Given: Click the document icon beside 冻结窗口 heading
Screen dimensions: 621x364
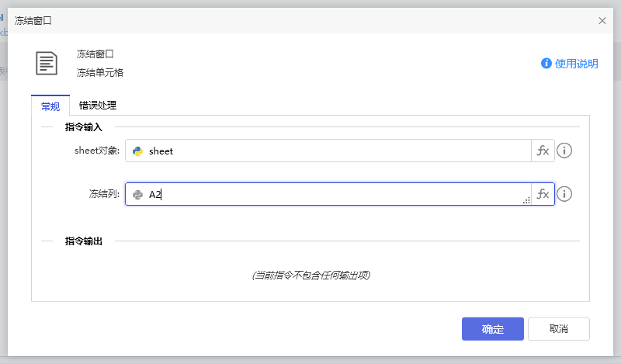Looking at the screenshot, I should (47, 63).
